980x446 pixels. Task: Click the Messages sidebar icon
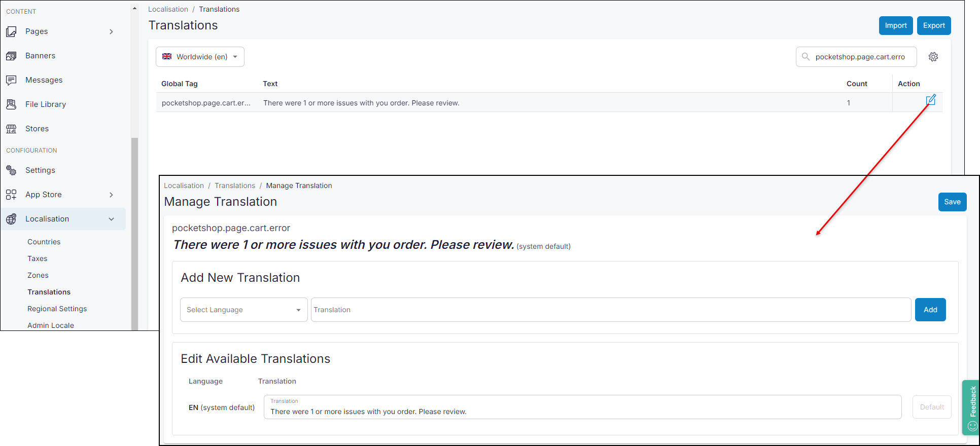[11, 80]
